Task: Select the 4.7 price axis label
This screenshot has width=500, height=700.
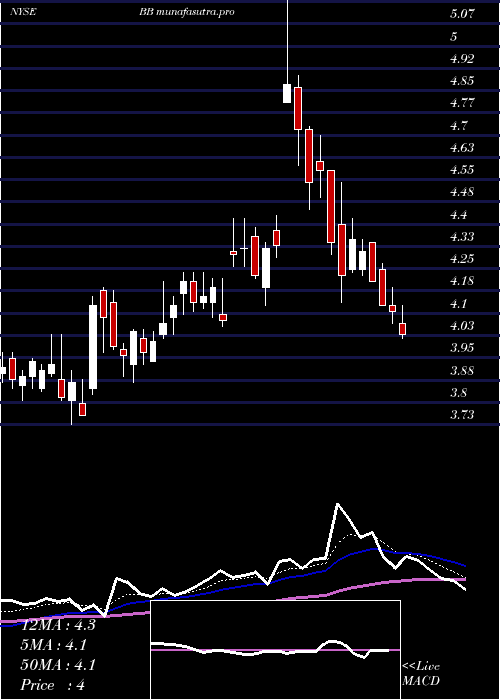Action: click(458, 125)
